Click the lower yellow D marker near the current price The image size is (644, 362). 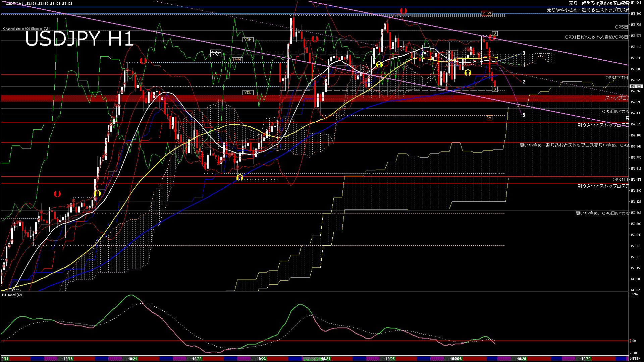(494, 89)
